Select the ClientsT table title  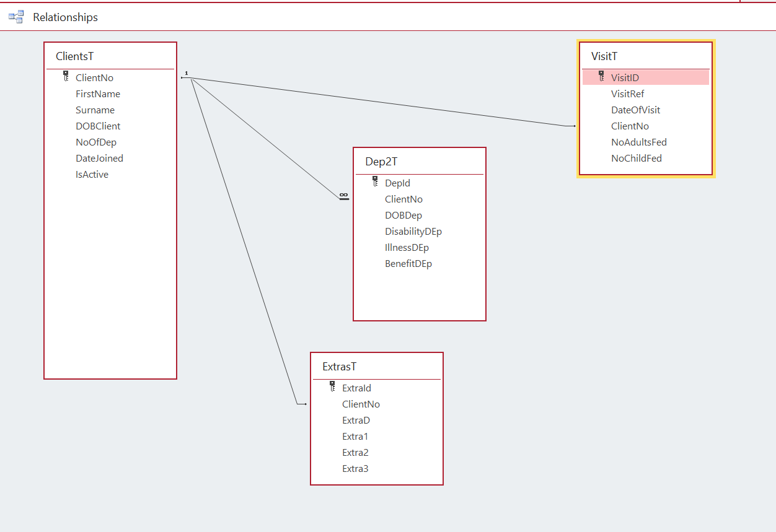pos(75,56)
